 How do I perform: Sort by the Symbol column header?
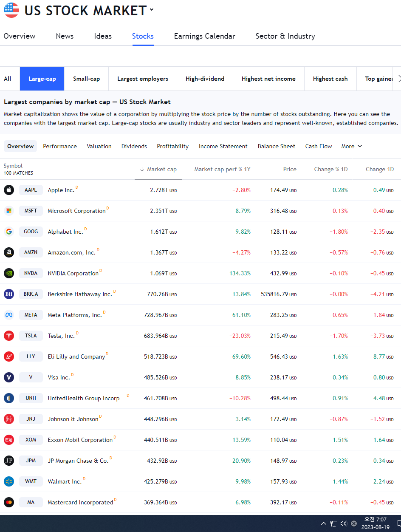coord(13,166)
